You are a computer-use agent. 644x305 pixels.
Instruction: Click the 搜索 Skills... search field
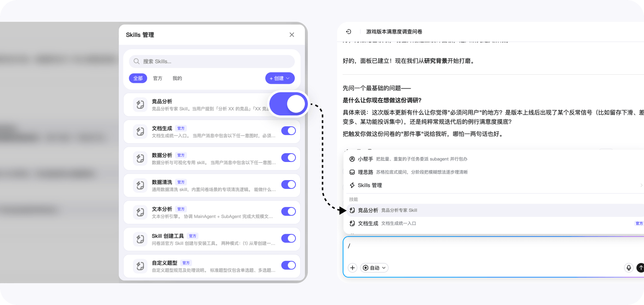[x=212, y=61]
